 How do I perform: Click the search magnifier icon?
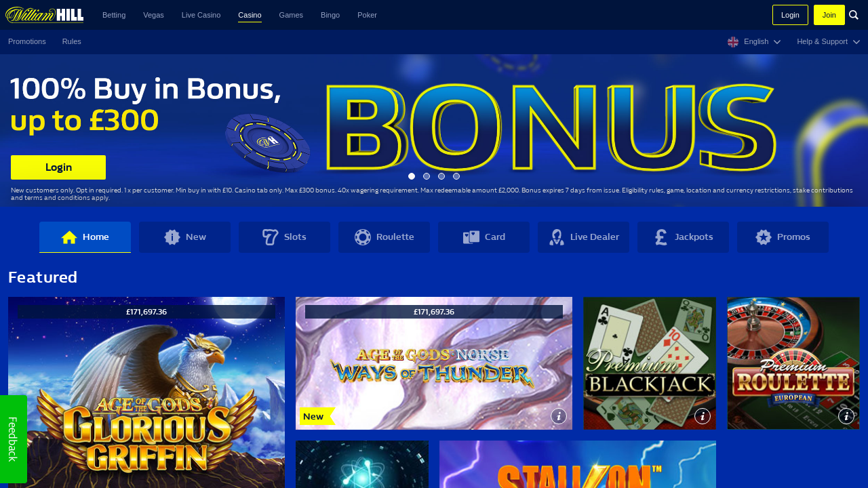(x=854, y=15)
